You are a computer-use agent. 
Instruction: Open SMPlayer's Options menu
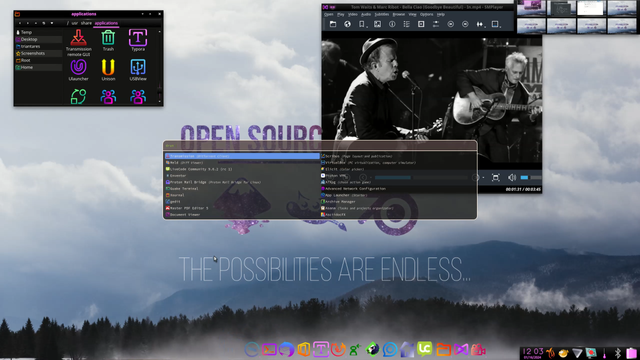[427, 14]
